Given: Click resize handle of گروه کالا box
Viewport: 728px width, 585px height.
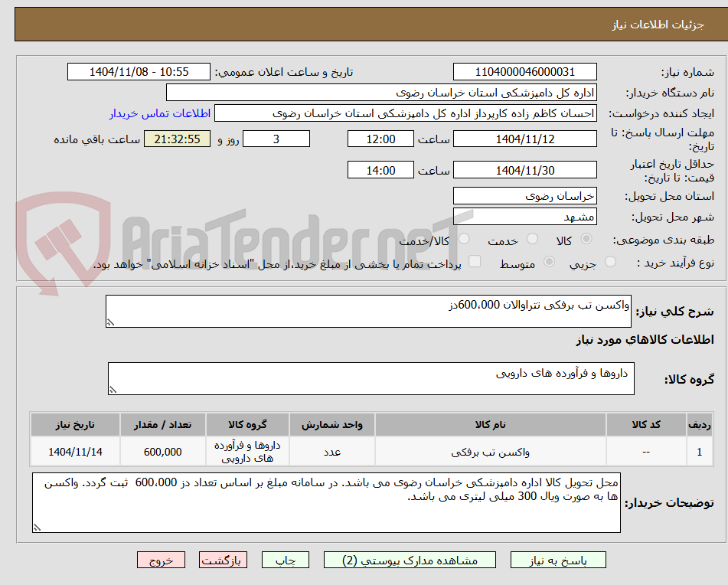Looking at the screenshot, I should (x=113, y=390).
